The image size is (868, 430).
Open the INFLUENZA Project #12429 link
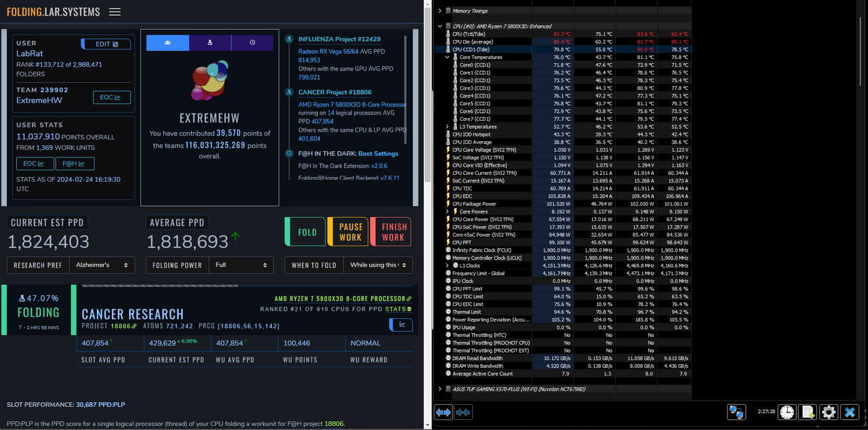coord(339,39)
